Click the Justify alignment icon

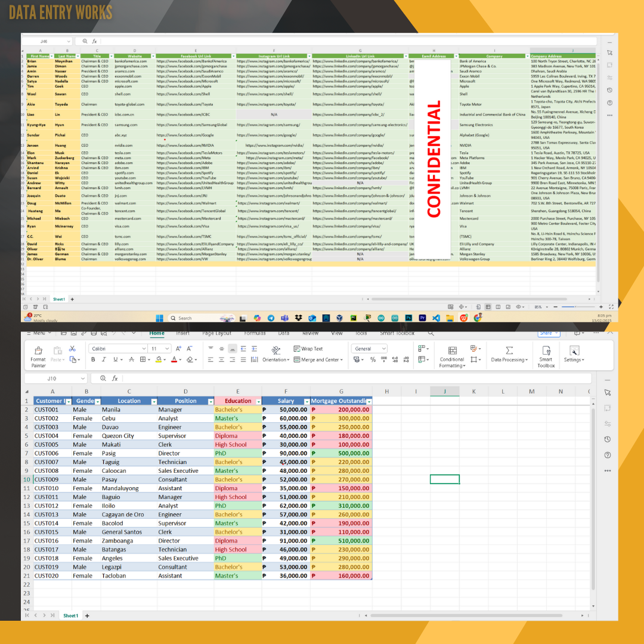point(243,360)
